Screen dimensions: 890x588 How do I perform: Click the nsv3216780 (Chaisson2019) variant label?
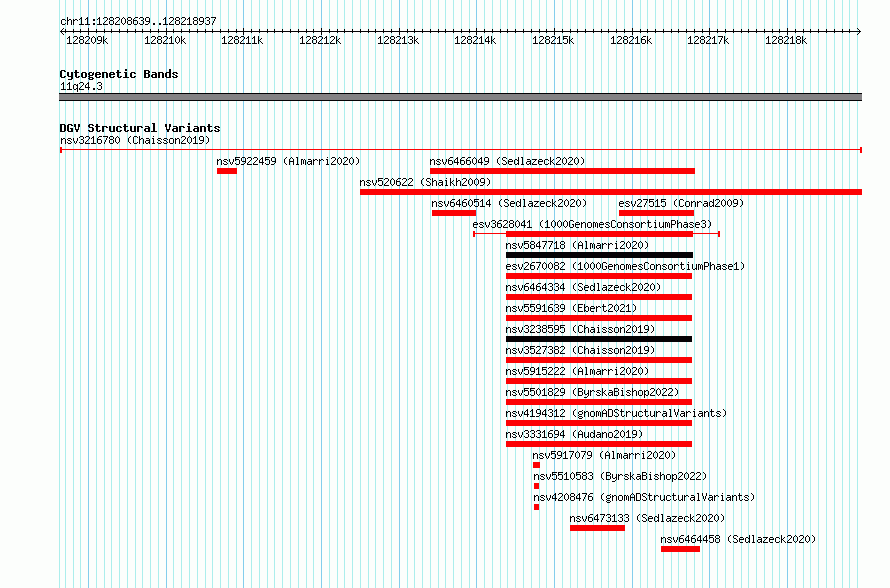tap(135, 140)
